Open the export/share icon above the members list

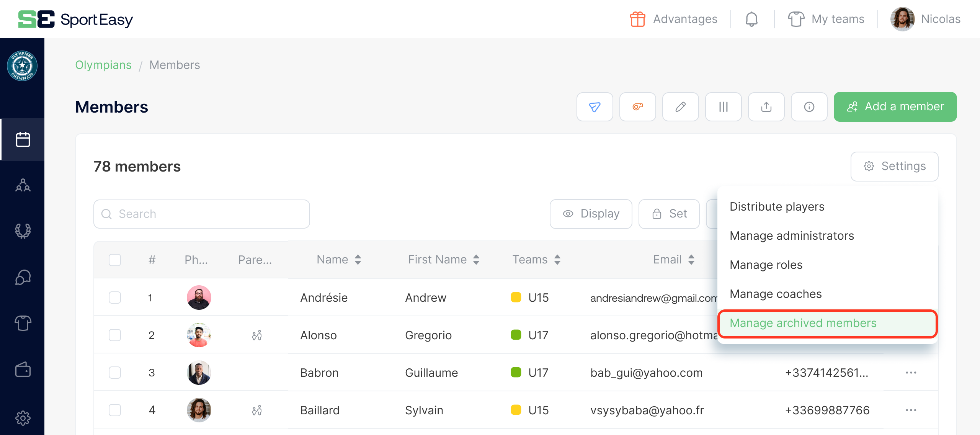pos(766,107)
